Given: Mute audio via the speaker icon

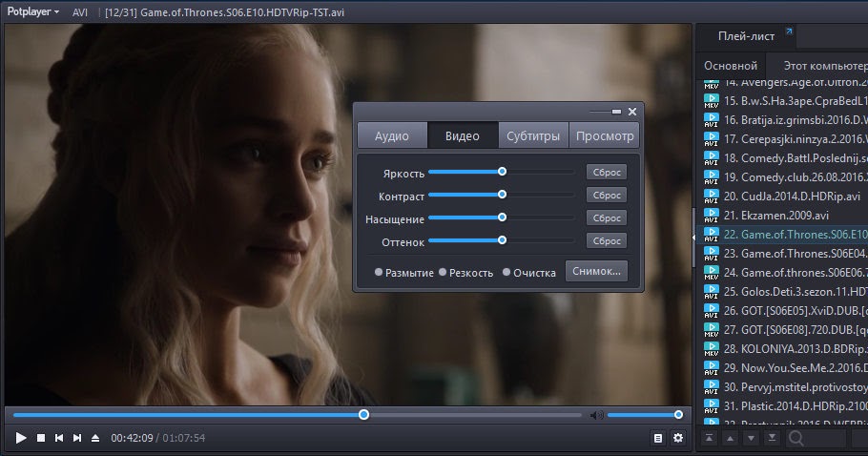Looking at the screenshot, I should point(596,415).
